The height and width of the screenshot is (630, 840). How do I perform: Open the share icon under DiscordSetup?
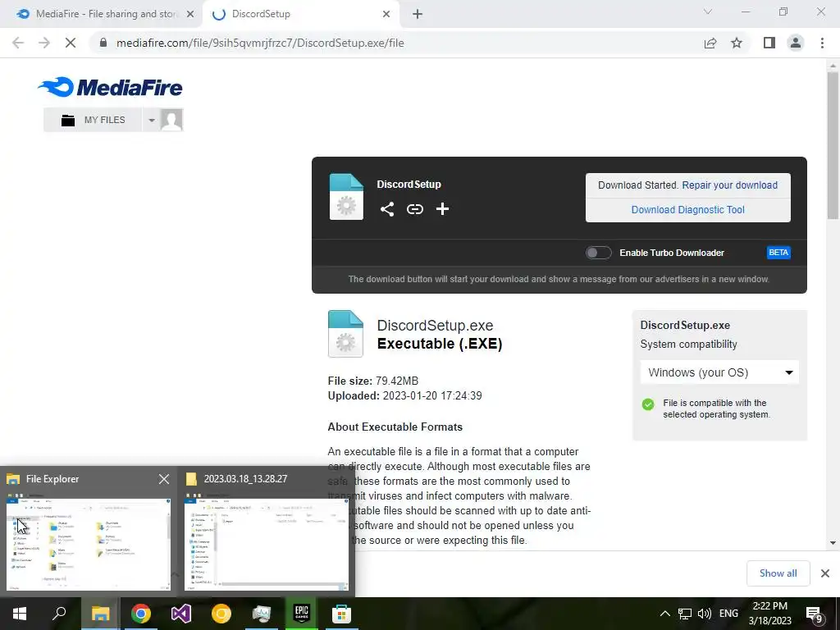(387, 209)
